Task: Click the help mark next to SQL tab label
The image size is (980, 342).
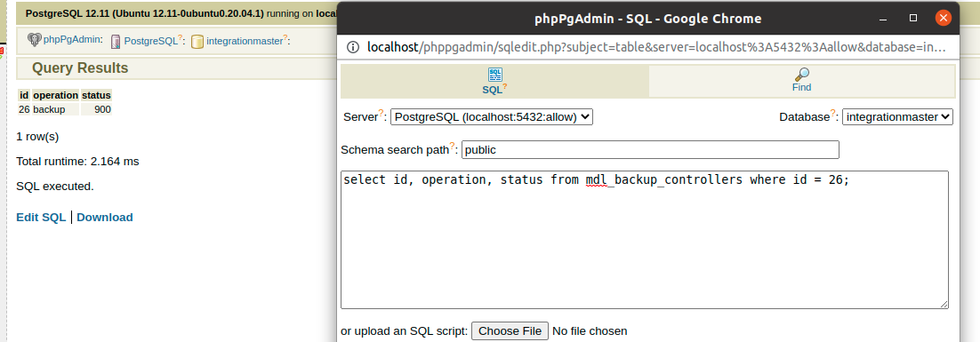Action: pyautogui.click(x=505, y=86)
